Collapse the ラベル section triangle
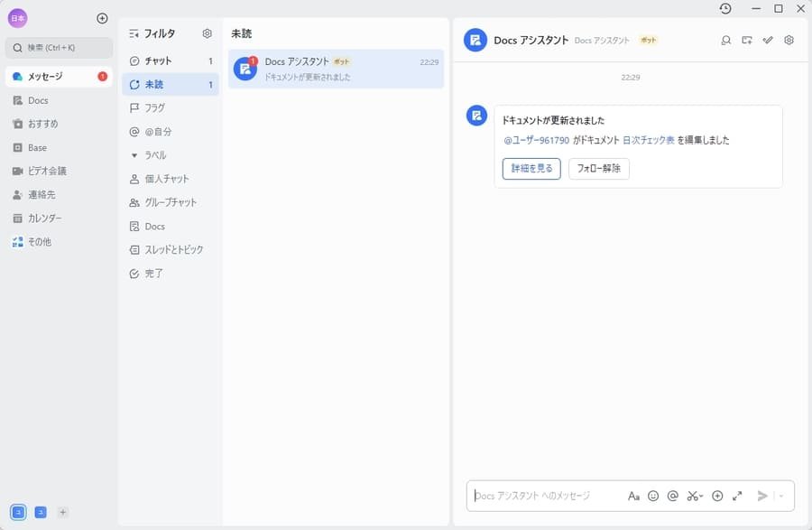The image size is (812, 530). [x=134, y=154]
